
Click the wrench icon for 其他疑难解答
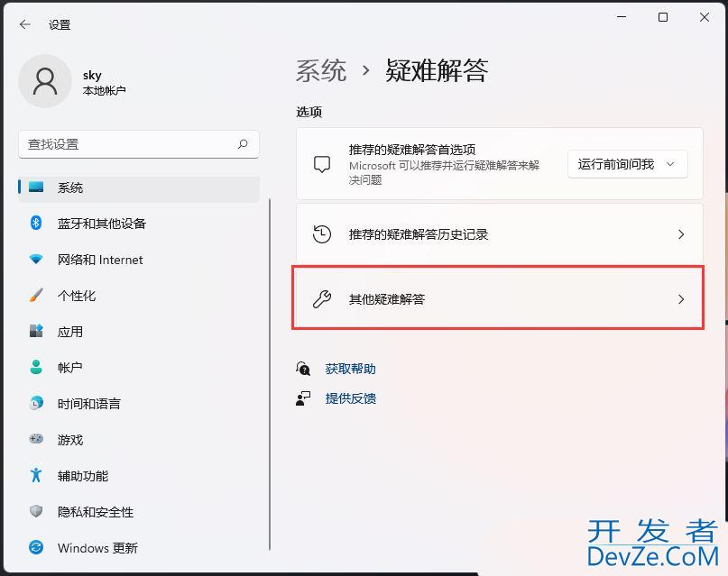coord(322,299)
